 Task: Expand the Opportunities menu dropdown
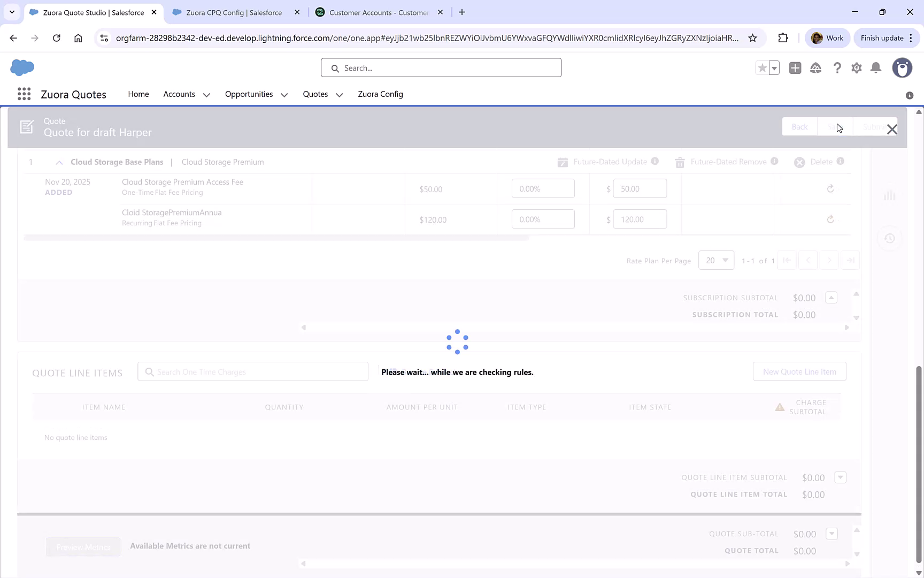tap(284, 94)
